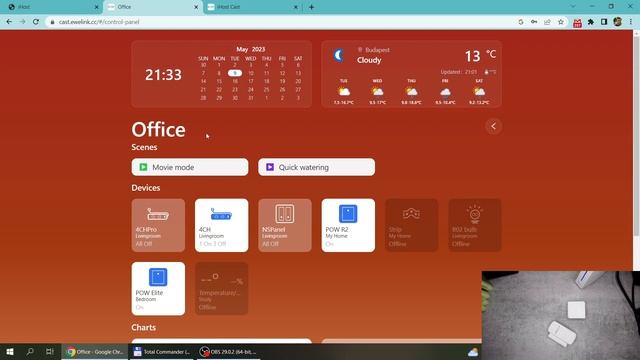Click the weather icon in the system tray
This screenshot has width=640, height=360.
coord(473,352)
